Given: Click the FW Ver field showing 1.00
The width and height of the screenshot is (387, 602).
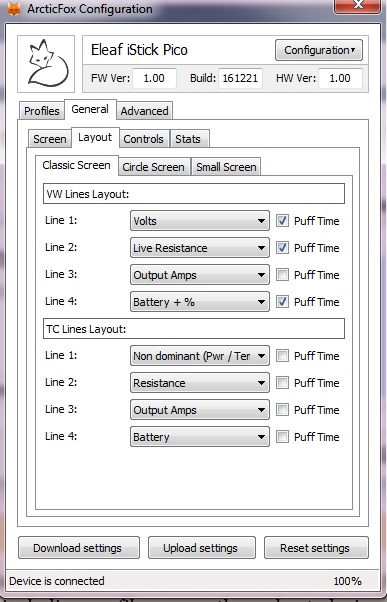Looking at the screenshot, I should coord(154,78).
